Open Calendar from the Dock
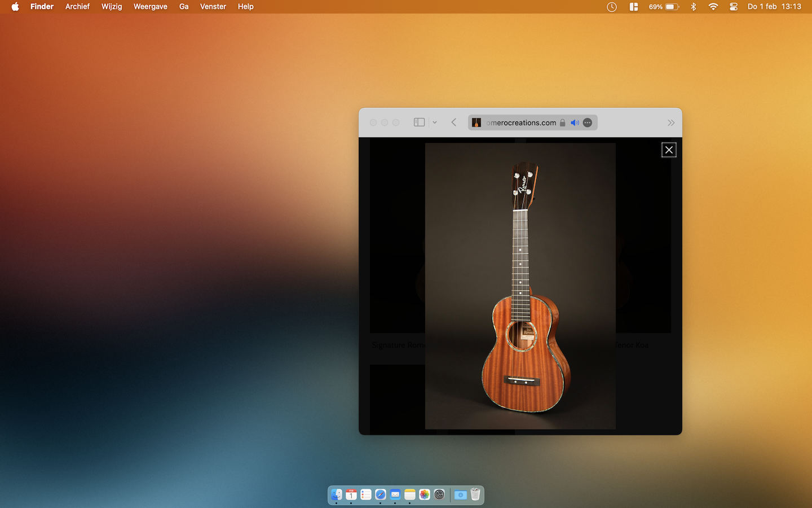This screenshot has width=812, height=508. 351,494
